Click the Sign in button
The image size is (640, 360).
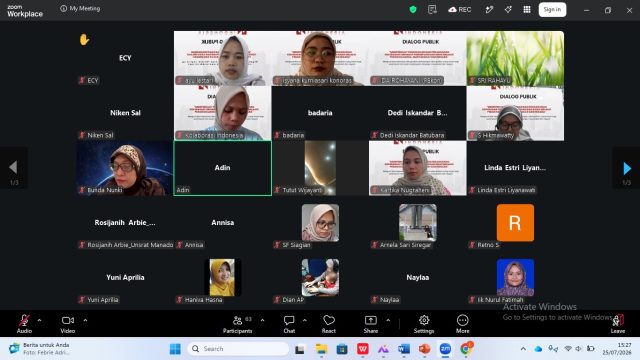pos(552,9)
